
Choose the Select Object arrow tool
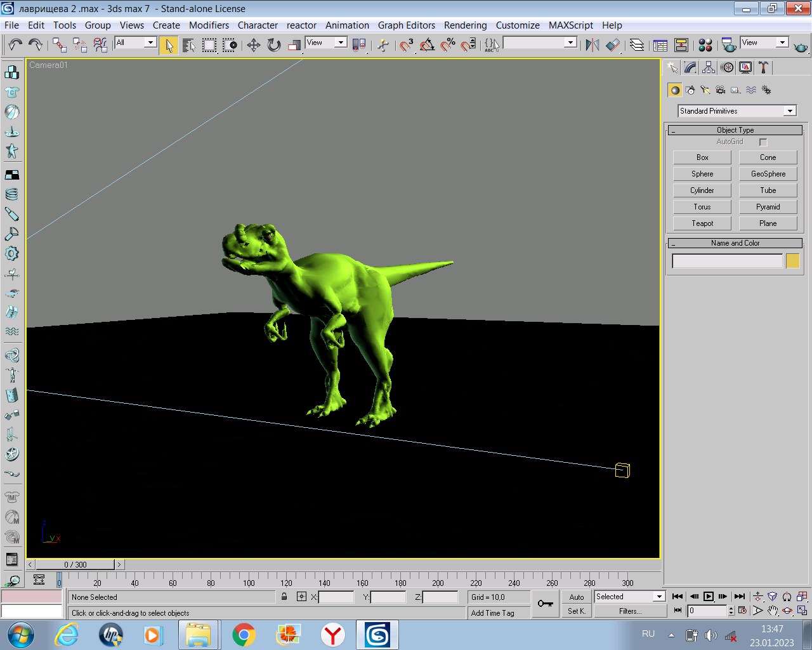click(x=169, y=44)
